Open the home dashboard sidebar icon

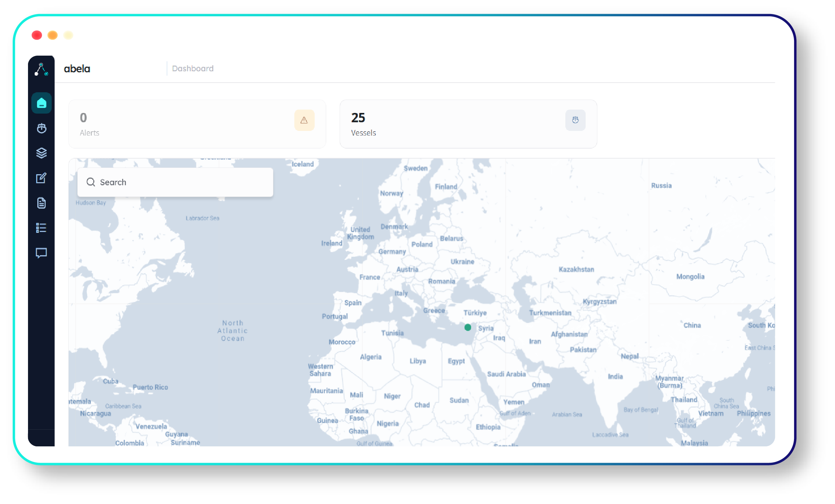pyautogui.click(x=41, y=103)
